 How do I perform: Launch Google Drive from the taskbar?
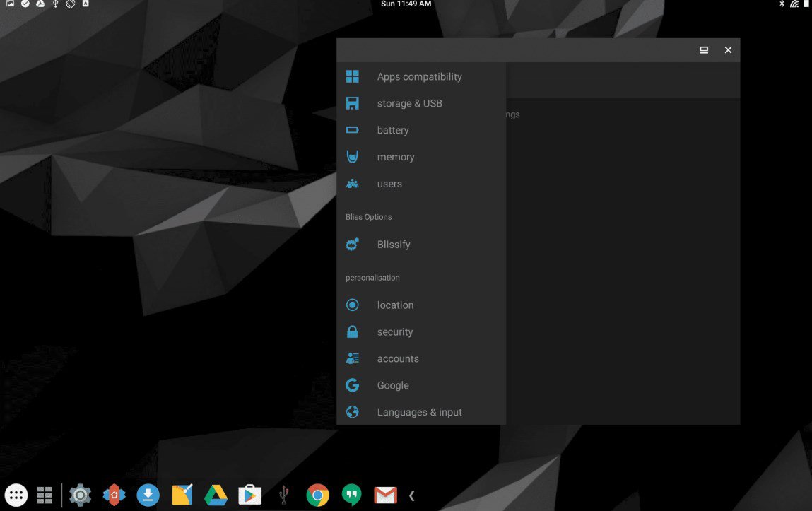click(216, 495)
